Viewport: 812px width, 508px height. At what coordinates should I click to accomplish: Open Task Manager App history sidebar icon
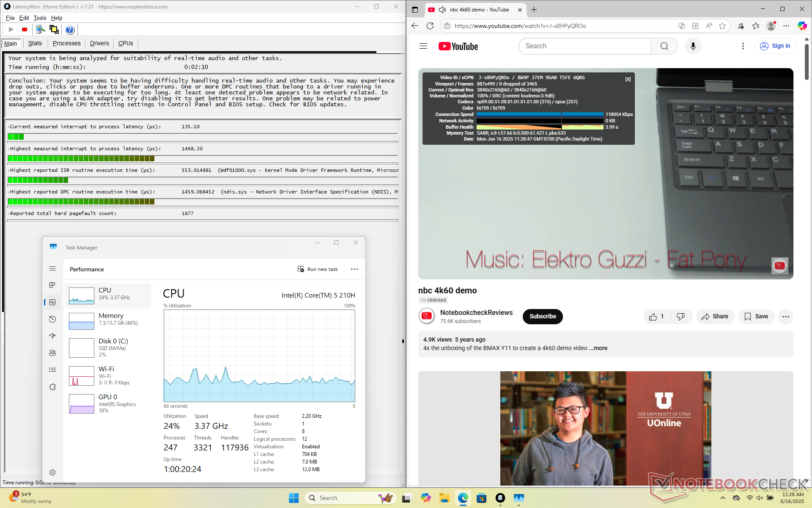point(52,319)
